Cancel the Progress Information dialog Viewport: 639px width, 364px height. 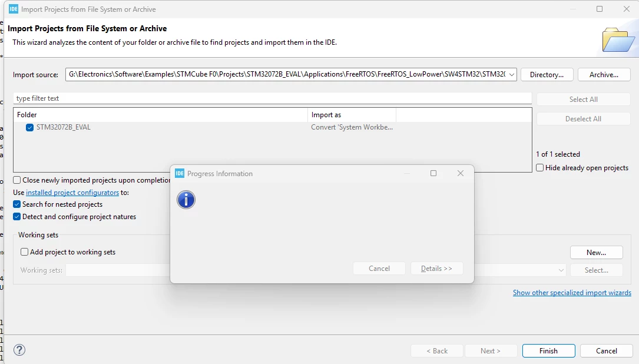379,268
